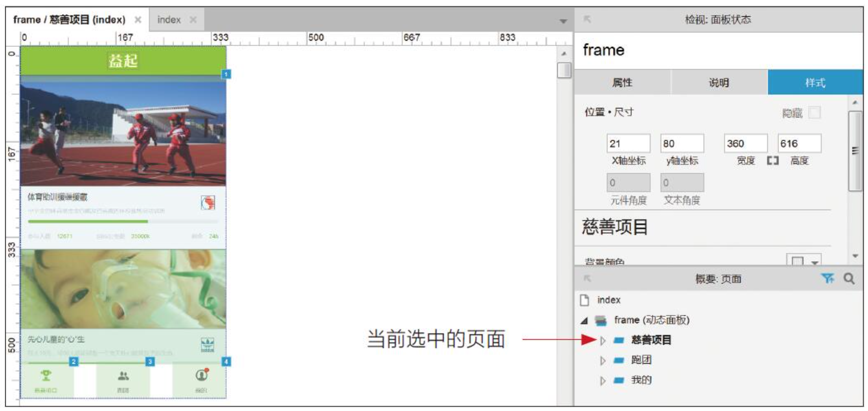The width and height of the screenshot is (868, 411).
Task: Click the 高度 field showing 616
Action: 800,143
